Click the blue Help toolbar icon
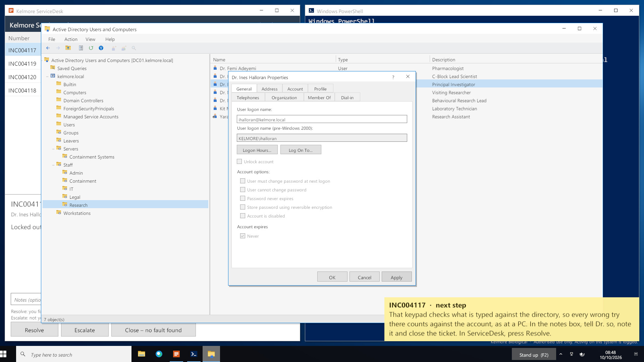Image resolution: width=644 pixels, height=362 pixels. (101, 48)
